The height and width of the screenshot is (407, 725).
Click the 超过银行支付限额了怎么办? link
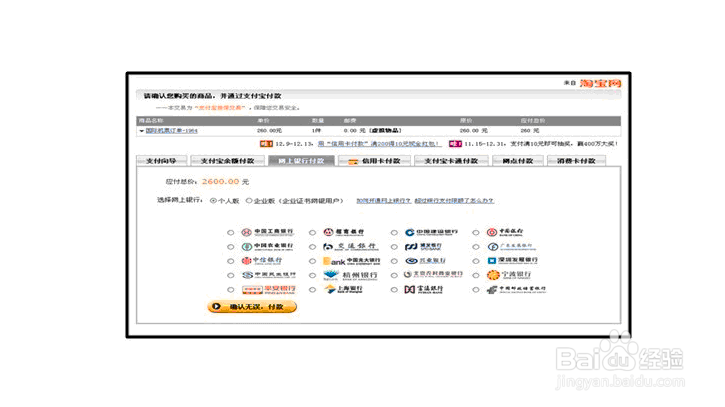coord(454,201)
